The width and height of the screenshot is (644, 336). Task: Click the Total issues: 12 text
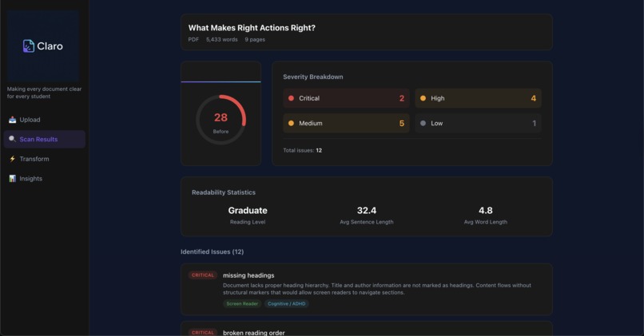point(302,151)
